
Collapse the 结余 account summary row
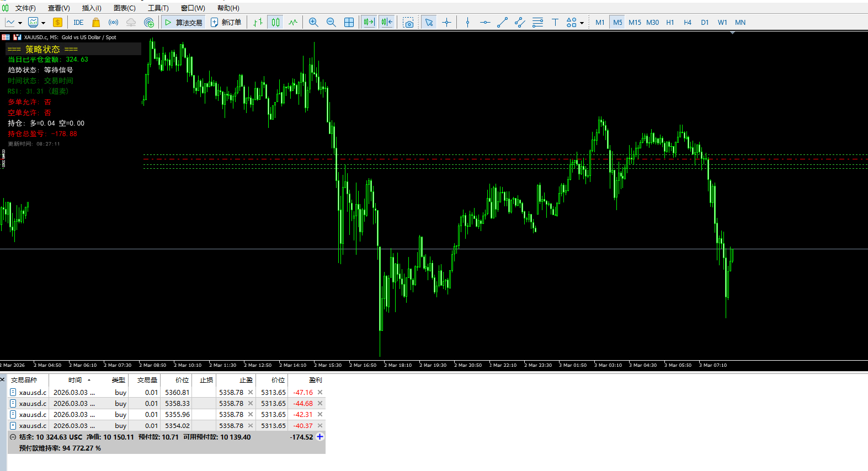coord(13,437)
